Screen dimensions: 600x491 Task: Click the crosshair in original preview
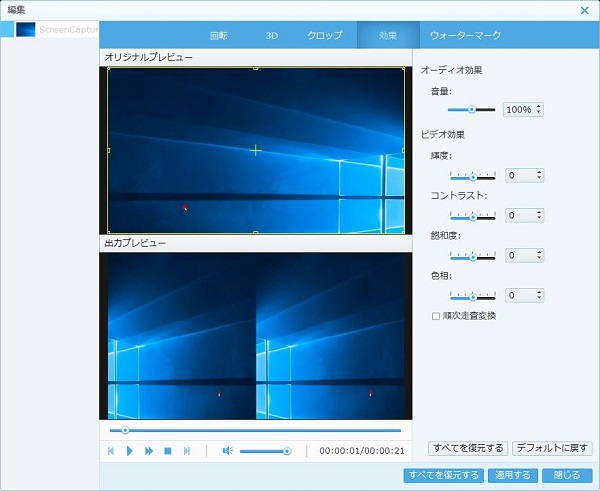256,150
